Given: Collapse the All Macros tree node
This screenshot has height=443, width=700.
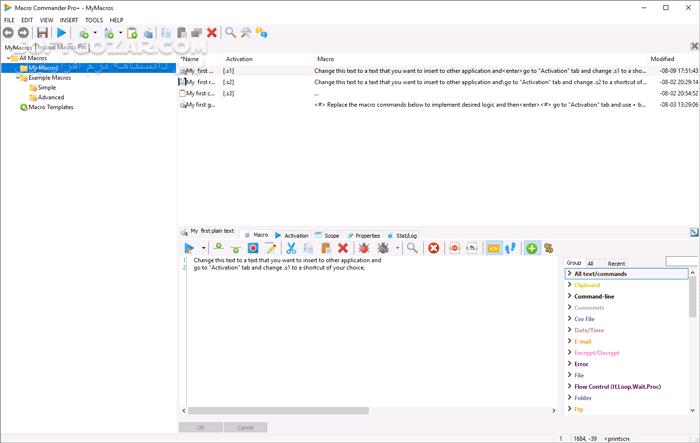Looking at the screenshot, I should pyautogui.click(x=8, y=58).
